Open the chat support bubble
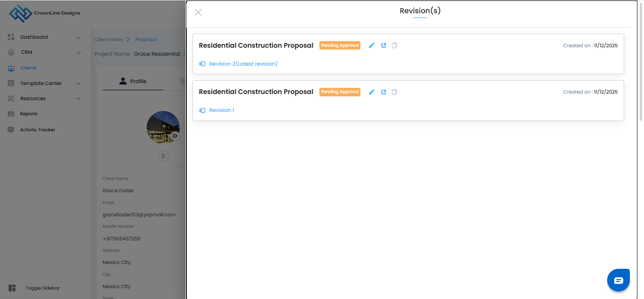644x299 pixels. click(x=619, y=281)
